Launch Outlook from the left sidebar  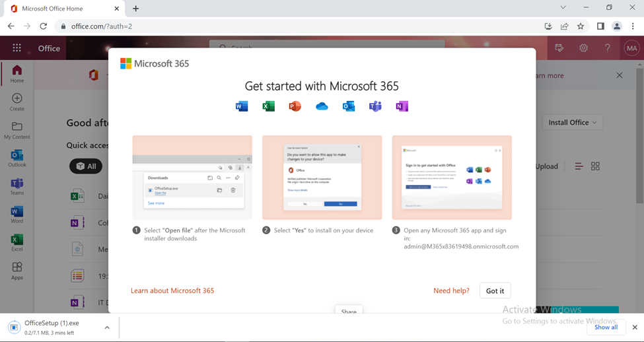point(17,158)
